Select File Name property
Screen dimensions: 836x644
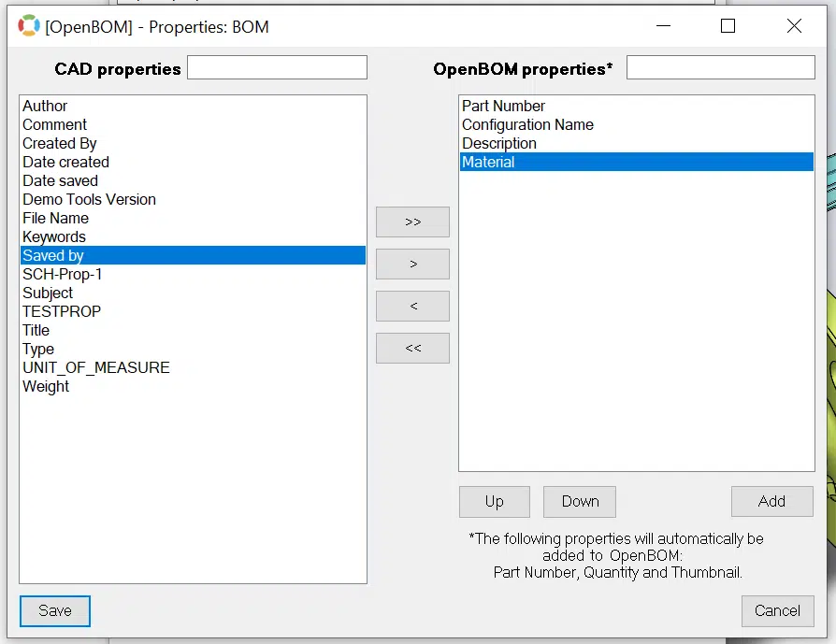coord(193,218)
